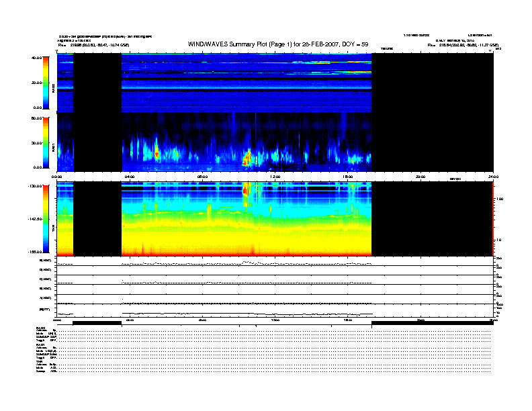The width and height of the screenshot is (532, 411).
Task: Click the 10 label on the TNR right axis
Action: [498, 240]
